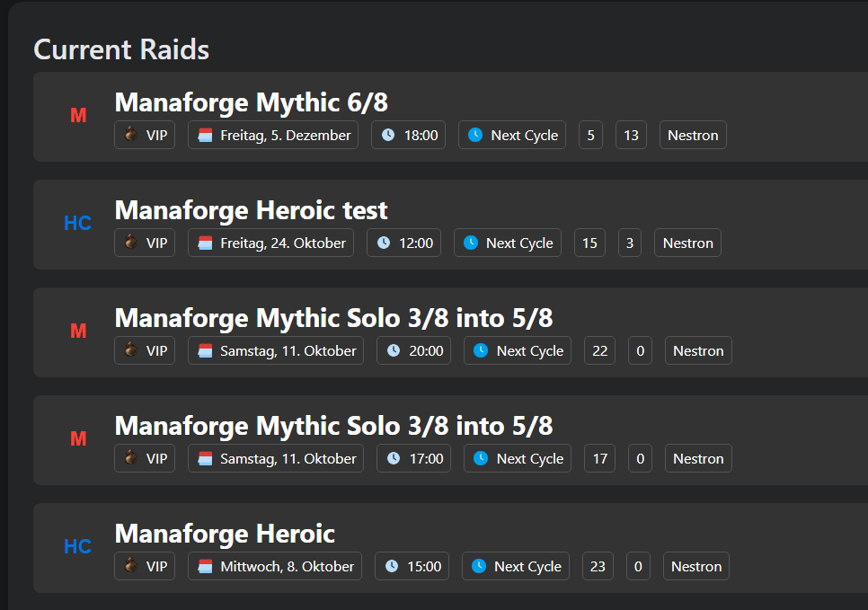
Task: Click the clock icon beside 20:00
Action: pyautogui.click(x=394, y=350)
